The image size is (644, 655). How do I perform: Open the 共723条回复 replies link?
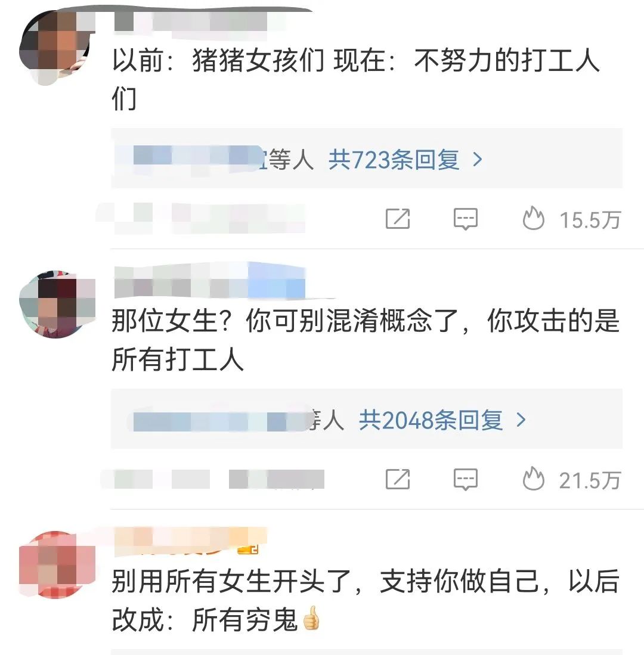pyautogui.click(x=394, y=160)
